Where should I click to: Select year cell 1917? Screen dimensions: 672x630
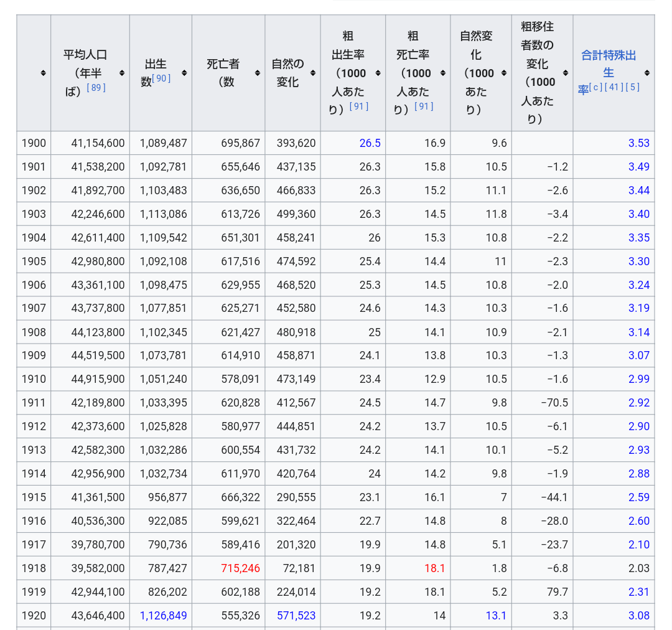pyautogui.click(x=34, y=545)
